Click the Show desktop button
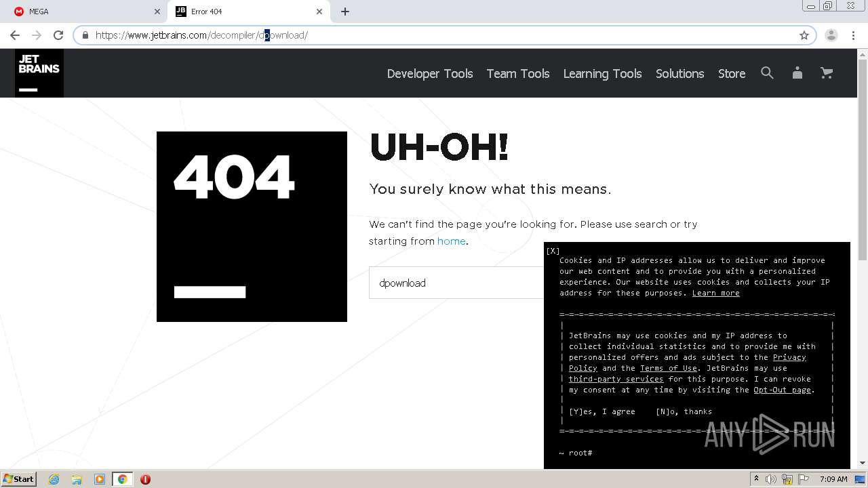 (861, 479)
